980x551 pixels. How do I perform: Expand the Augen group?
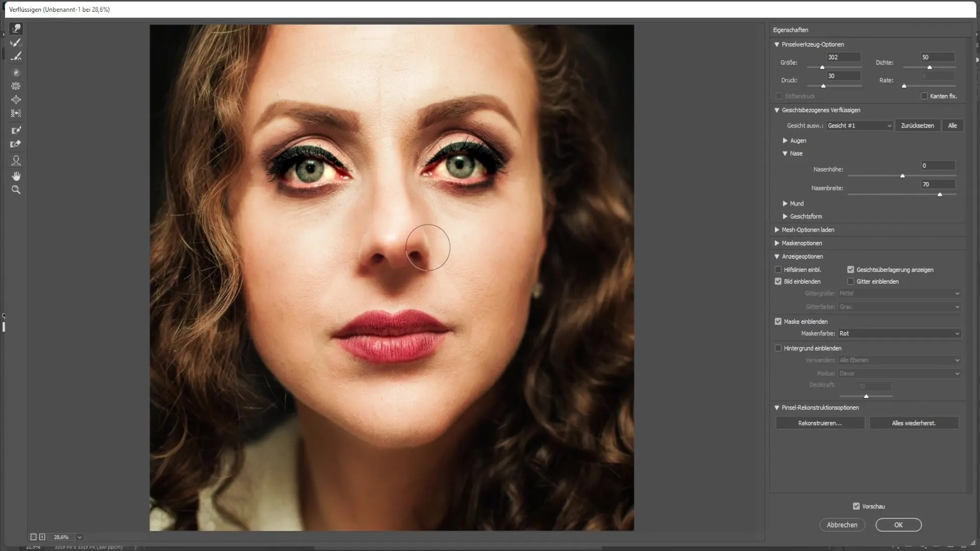click(x=785, y=140)
